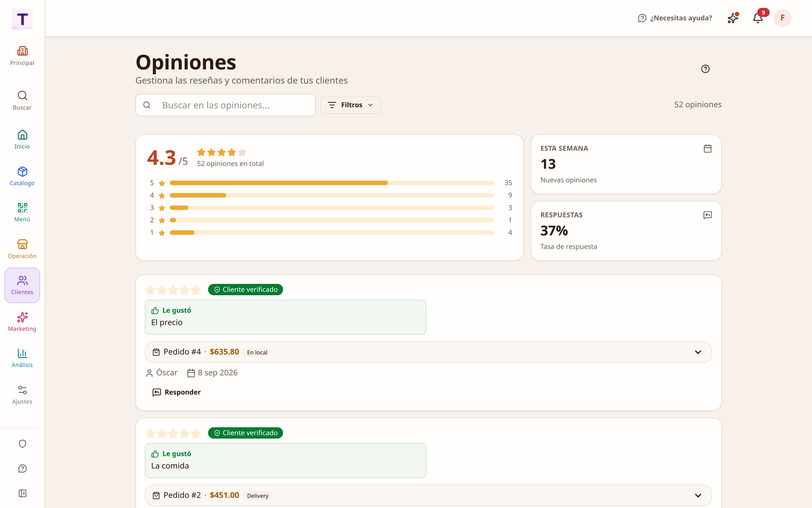Click the 5-star rating bar
The height and width of the screenshot is (508, 812).
point(332,183)
